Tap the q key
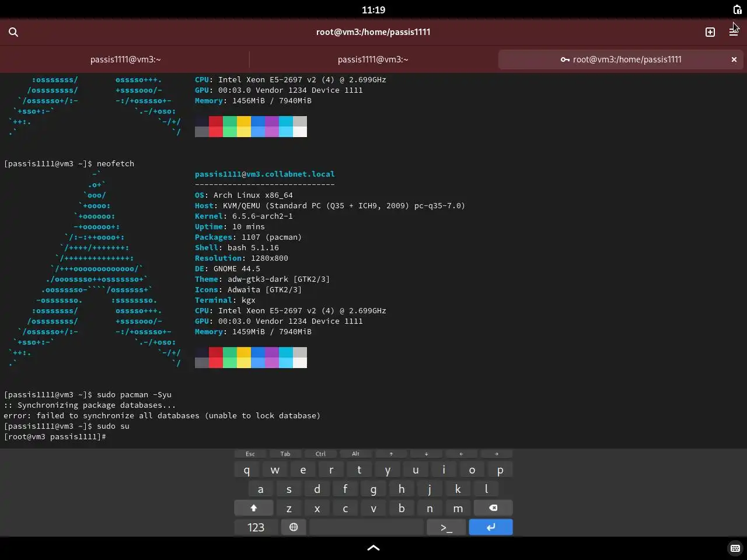Viewport: 747px width, 560px height. pyautogui.click(x=247, y=470)
